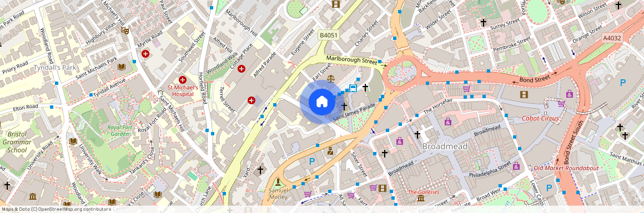Click museum icon under The Galleries
644x213 pixels.
coord(421,199)
